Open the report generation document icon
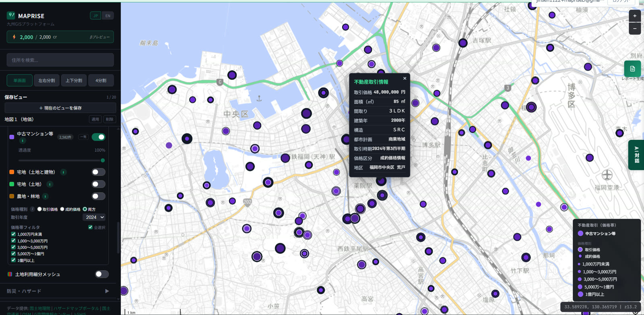Screen dimensions: 644x315 click(x=632, y=69)
